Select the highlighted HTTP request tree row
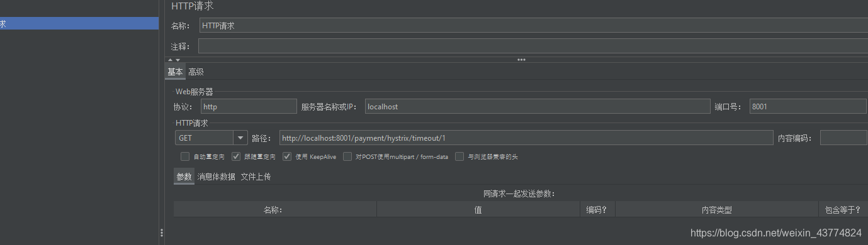The width and height of the screenshot is (868, 245). pos(79,23)
